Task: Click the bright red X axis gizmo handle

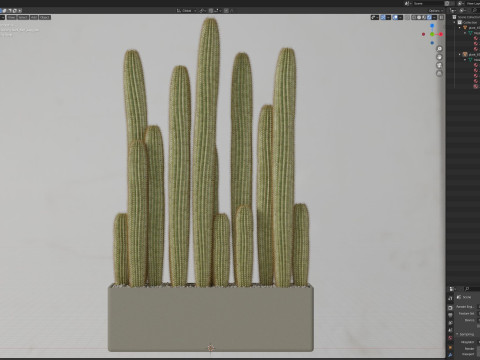Action: tap(441, 34)
